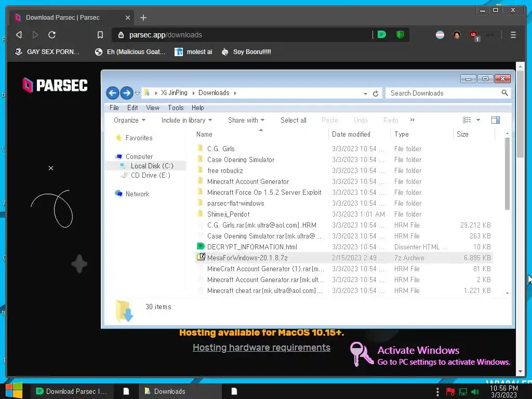Screen dimensions: 532x399
Task: Open the green Dissenter comment icon
Action: tap(382, 34)
